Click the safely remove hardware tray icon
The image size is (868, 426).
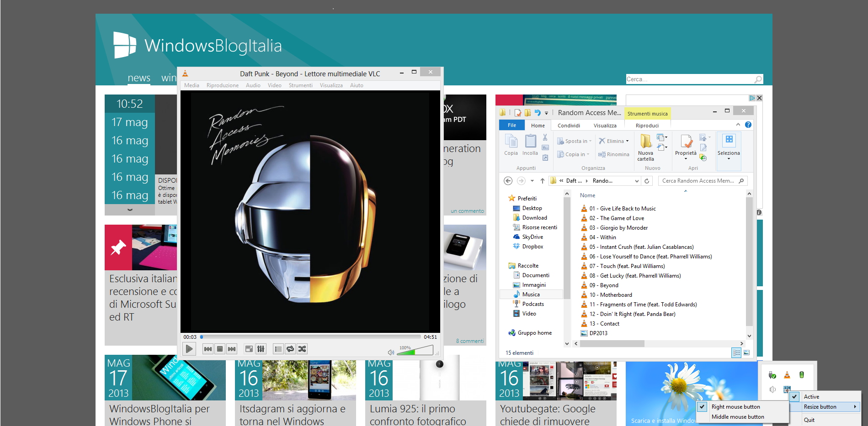pyautogui.click(x=772, y=375)
